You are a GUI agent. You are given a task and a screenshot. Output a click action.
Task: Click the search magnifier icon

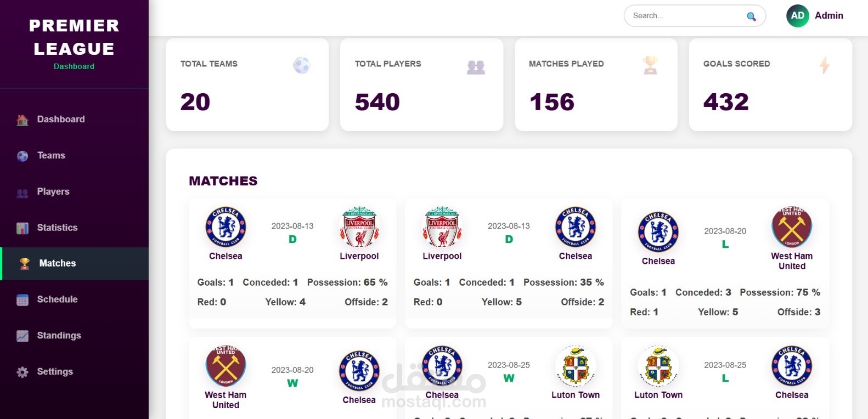pyautogui.click(x=751, y=16)
